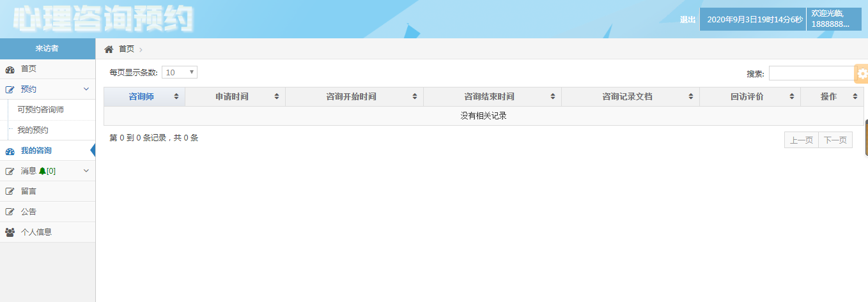
Task: Click the 没有相关记录 empty row
Action: click(484, 116)
